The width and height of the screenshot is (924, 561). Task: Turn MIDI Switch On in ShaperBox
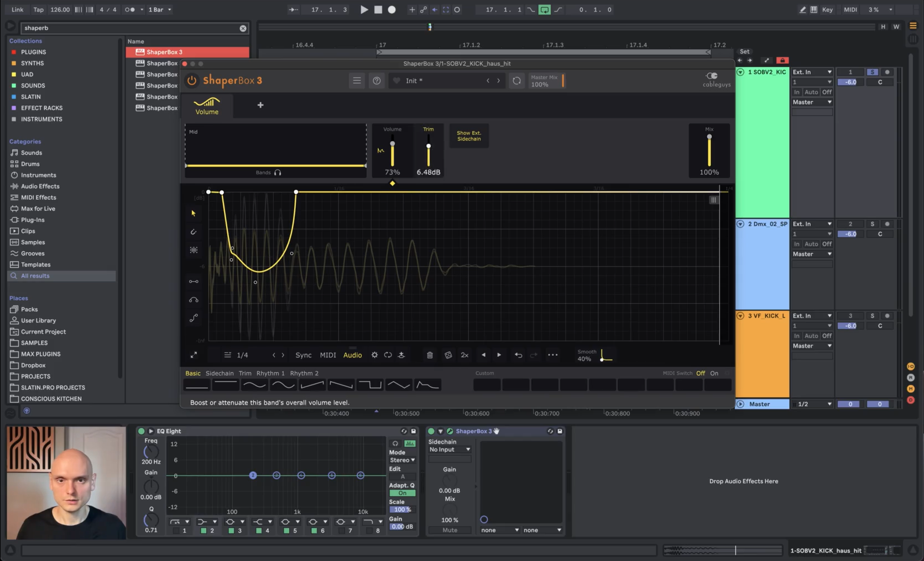tap(714, 373)
